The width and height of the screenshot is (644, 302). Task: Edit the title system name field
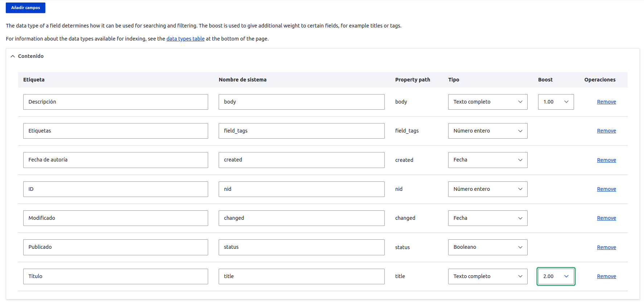point(302,276)
